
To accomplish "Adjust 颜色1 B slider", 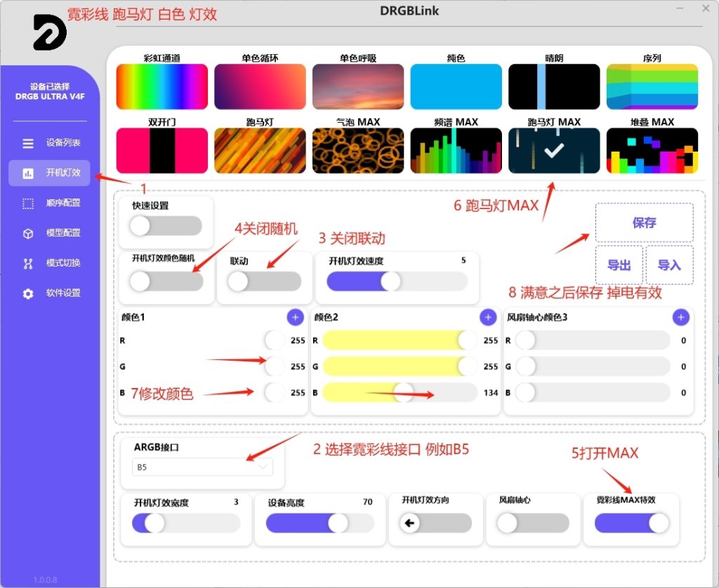I will pyautogui.click(x=207, y=393).
